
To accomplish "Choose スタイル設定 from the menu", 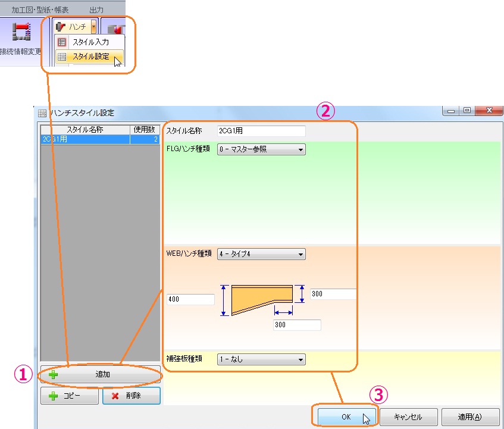I will pos(90,57).
